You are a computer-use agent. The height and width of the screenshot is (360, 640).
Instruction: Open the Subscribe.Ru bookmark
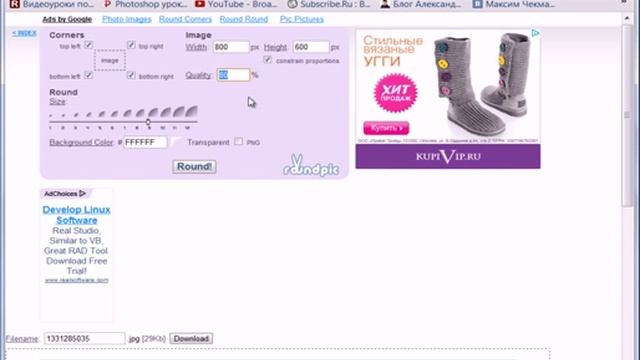[329, 4]
